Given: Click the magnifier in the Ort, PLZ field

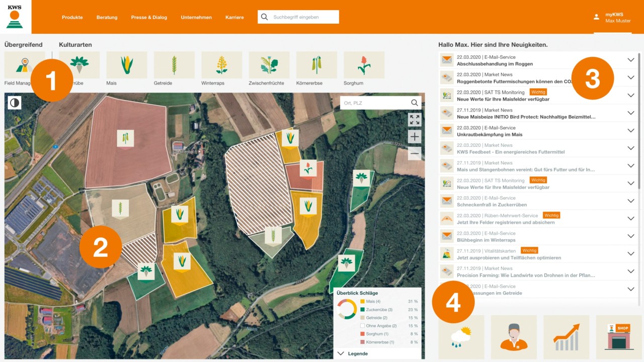Looking at the screenshot, I should 415,103.
